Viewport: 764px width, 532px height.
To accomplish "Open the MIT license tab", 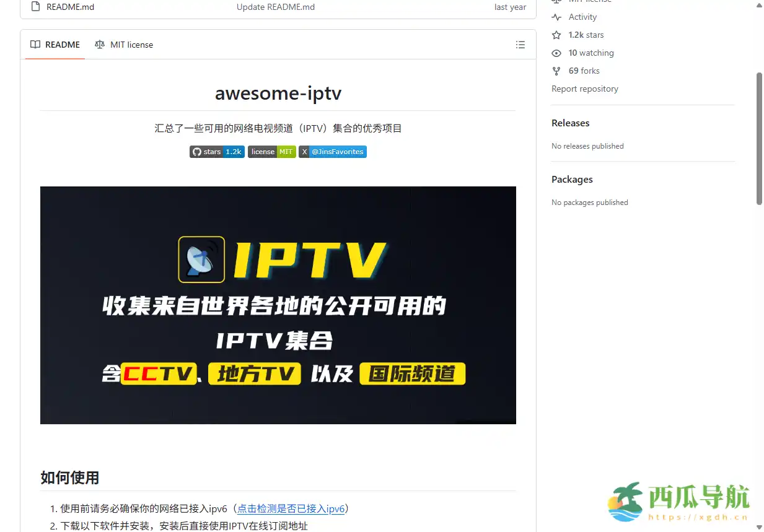I will click(131, 44).
